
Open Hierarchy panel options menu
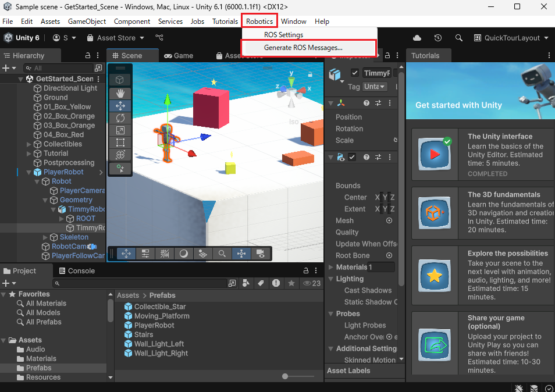(98, 56)
